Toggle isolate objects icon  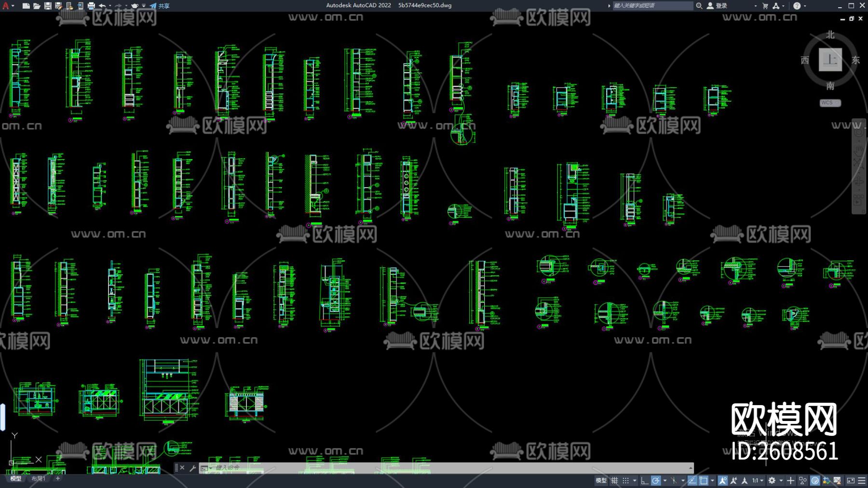click(x=803, y=481)
